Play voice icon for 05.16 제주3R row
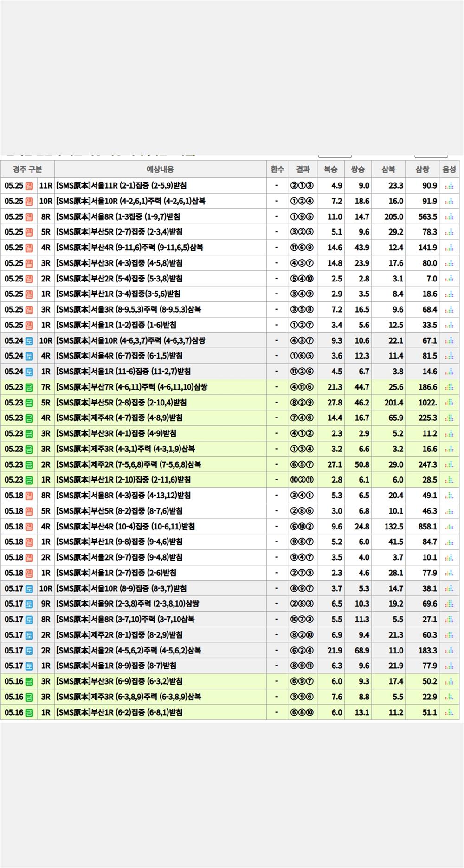Image resolution: width=464 pixels, height=868 pixels. pos(449,697)
